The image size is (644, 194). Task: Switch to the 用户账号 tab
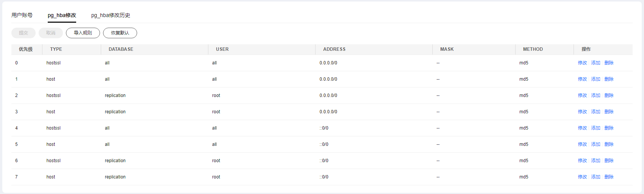click(x=22, y=15)
